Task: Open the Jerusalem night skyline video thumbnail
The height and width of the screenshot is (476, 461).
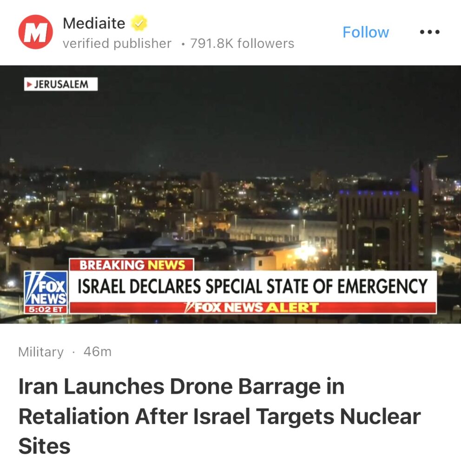Action: click(230, 195)
